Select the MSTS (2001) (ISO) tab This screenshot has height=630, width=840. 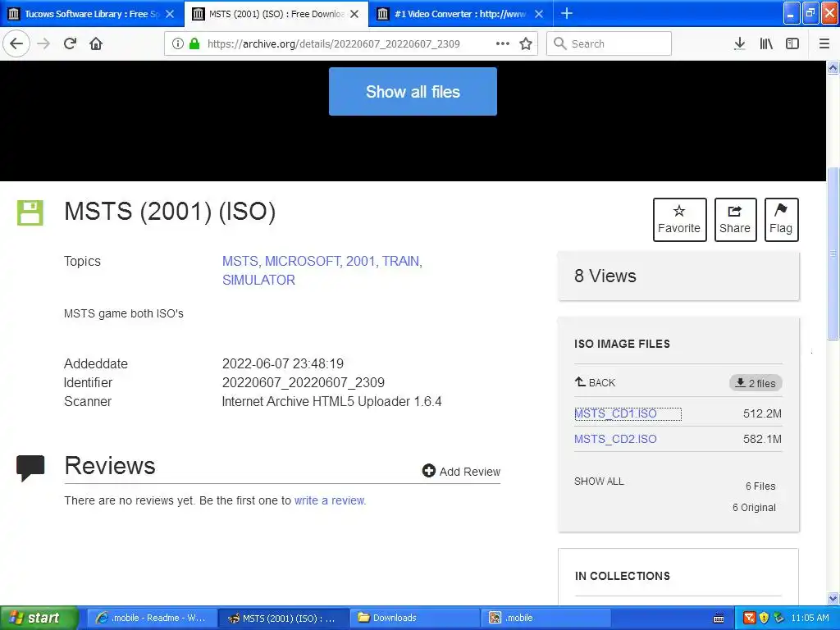(276, 14)
